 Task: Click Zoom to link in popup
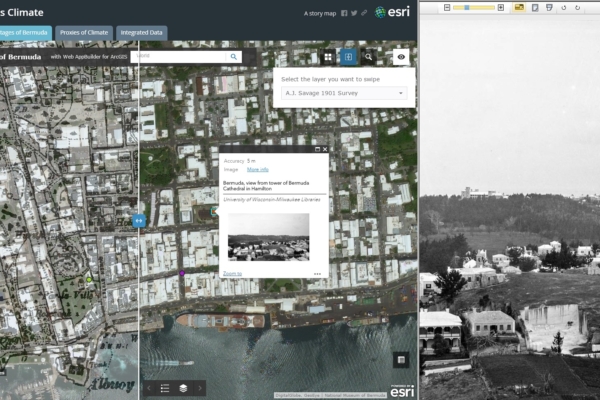pyautogui.click(x=232, y=273)
